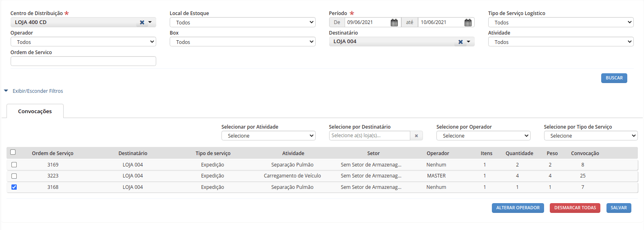Focus the Ordem de Servico input field
The width and height of the screenshot is (644, 230).
(83, 61)
